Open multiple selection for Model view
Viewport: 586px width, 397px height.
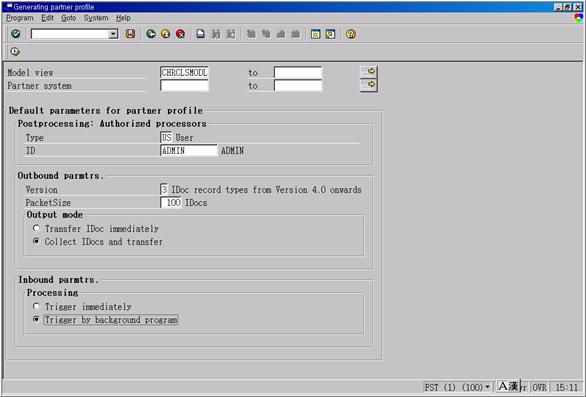(369, 72)
